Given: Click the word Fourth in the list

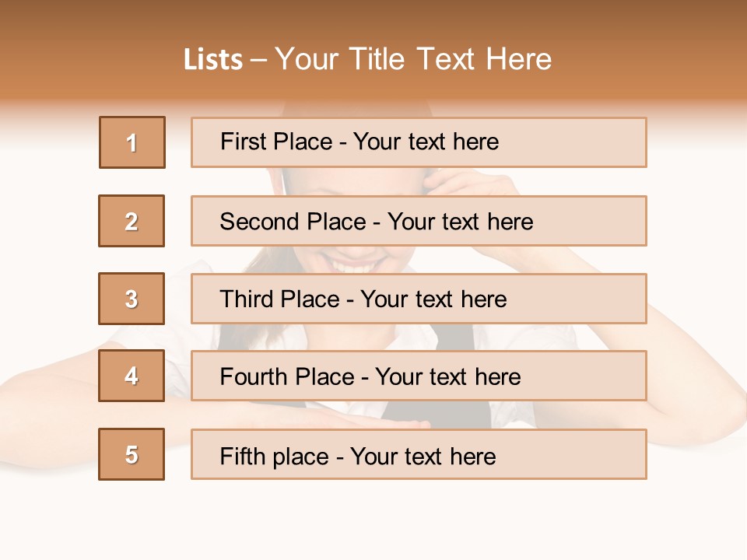Looking at the screenshot, I should pos(251,377).
